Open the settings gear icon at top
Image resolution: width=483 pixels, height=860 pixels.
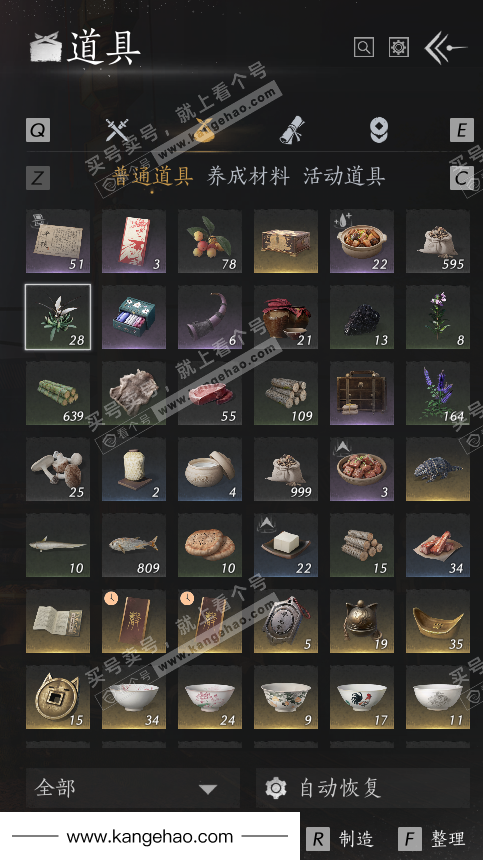coord(399,47)
